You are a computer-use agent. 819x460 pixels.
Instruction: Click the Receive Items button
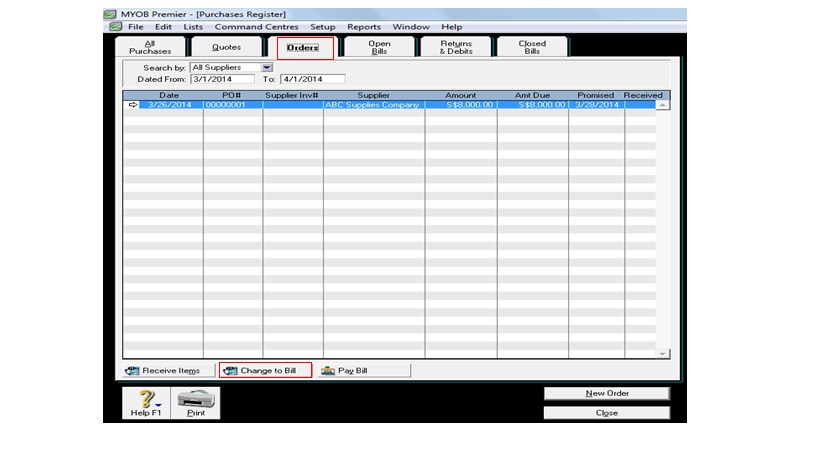(x=168, y=370)
